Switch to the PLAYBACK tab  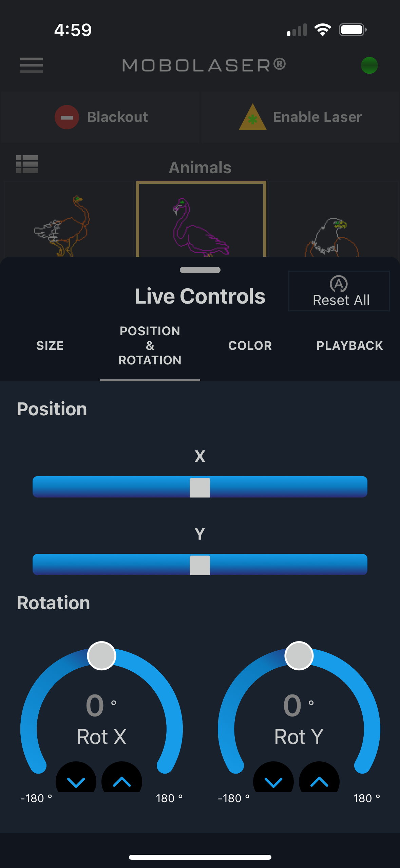[349, 346]
